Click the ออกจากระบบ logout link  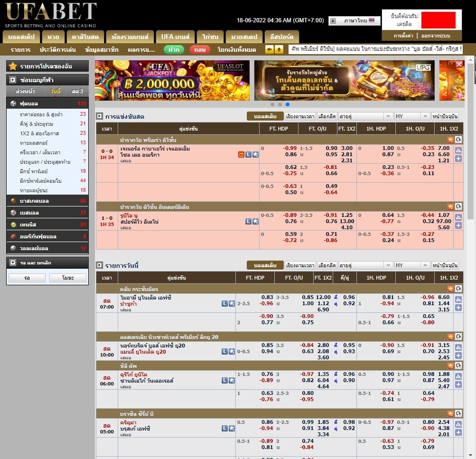(x=435, y=36)
